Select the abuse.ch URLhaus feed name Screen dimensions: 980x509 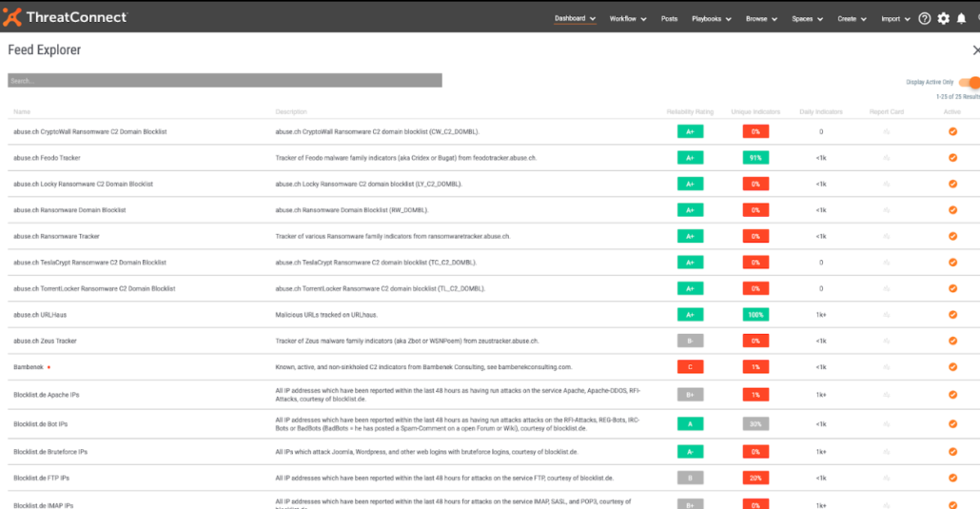[40, 315]
